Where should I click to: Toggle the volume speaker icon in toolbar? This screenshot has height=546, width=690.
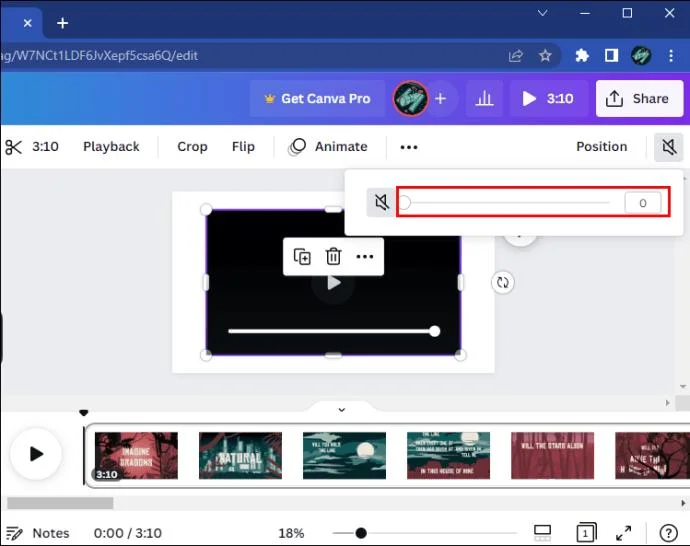pos(668,147)
